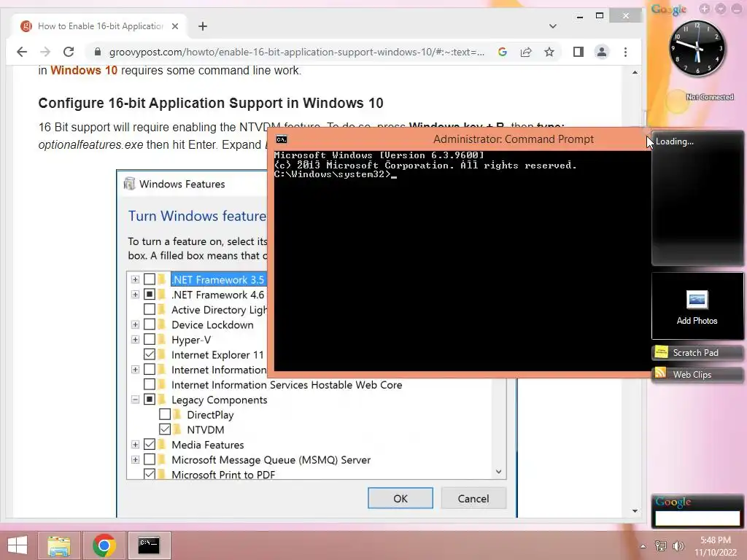Check the DirectPlay checkbox
Viewport: 747px width, 560px height.
pyautogui.click(x=165, y=414)
